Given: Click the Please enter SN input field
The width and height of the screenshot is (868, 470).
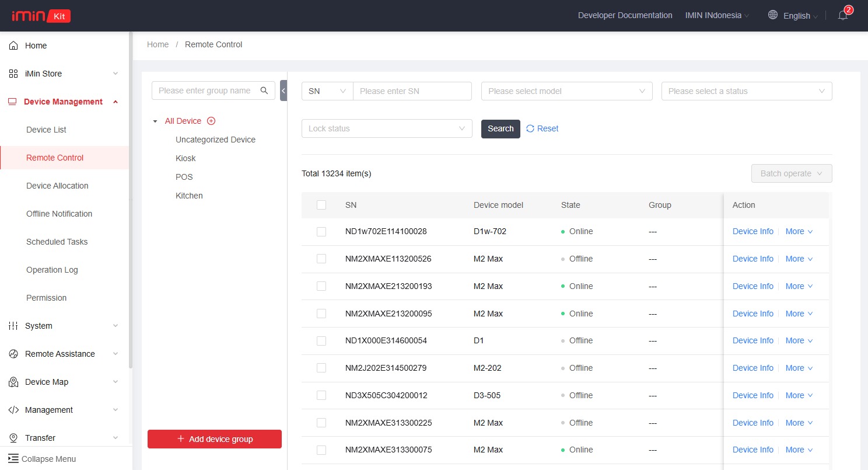Looking at the screenshot, I should click(412, 91).
